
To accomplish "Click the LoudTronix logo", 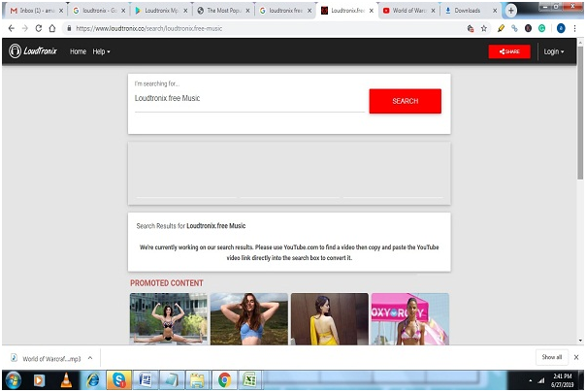I will point(33,50).
